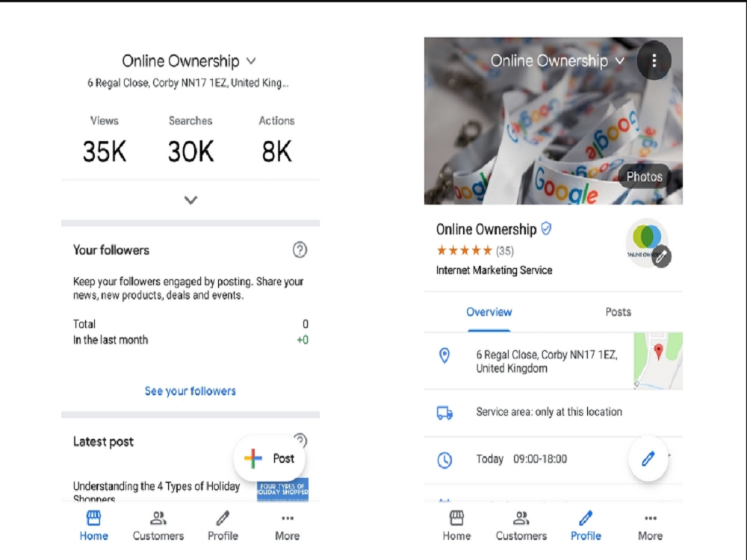Expand Online Ownership account dropdown on left screen
747x560 pixels.
[x=251, y=61]
